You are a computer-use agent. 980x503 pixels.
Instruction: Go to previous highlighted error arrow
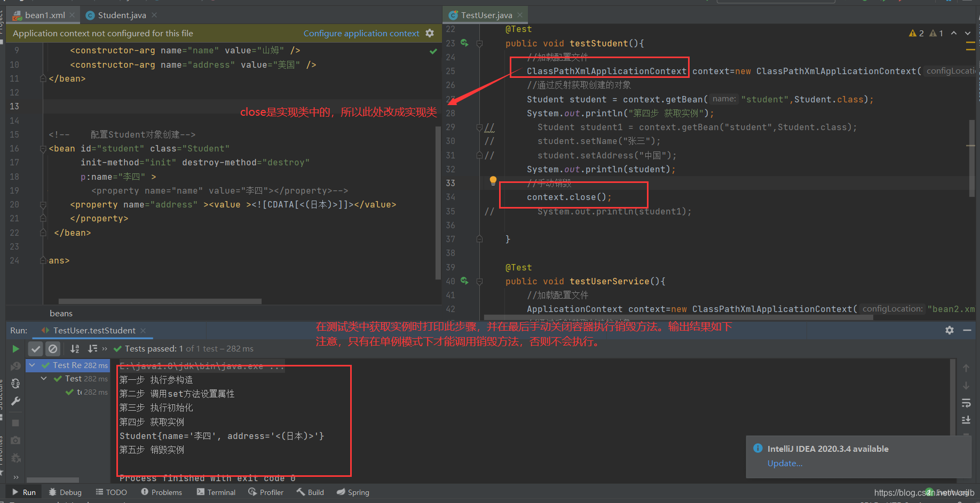(954, 33)
